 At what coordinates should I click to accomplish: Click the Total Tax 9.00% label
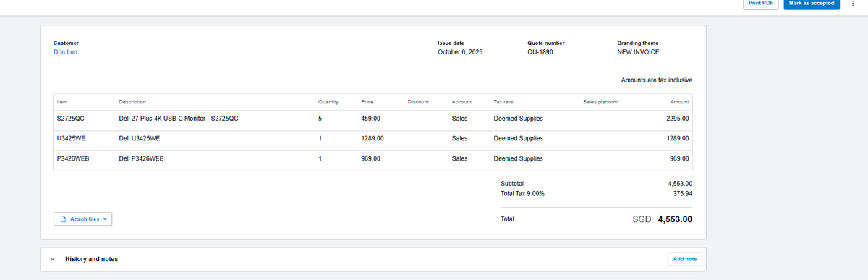pyautogui.click(x=522, y=193)
